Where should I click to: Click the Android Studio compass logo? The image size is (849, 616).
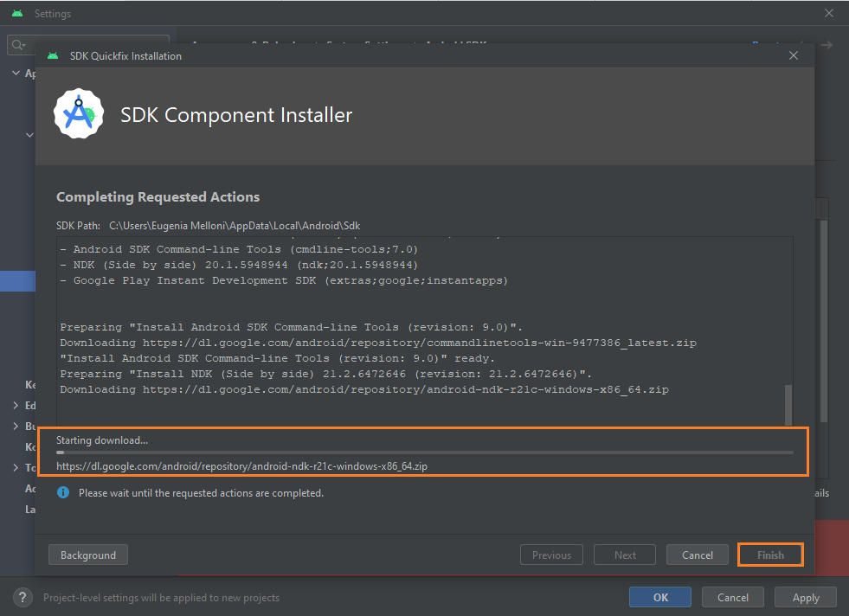tap(79, 113)
